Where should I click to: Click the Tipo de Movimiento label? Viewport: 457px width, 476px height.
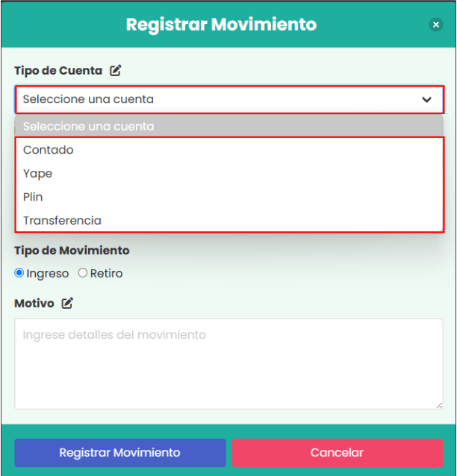(72, 251)
